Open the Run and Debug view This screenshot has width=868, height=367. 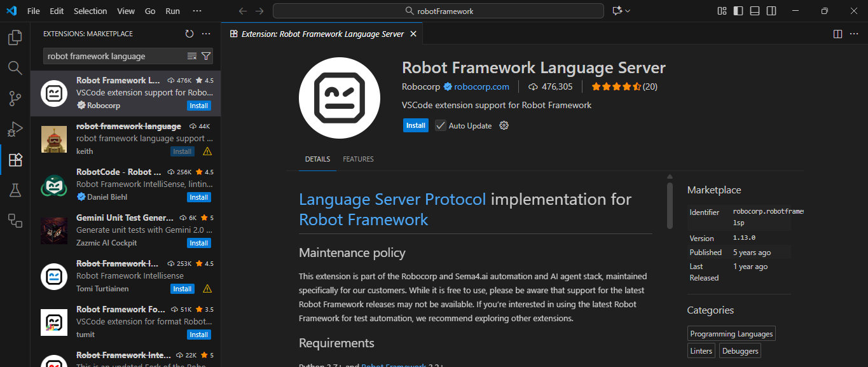(15, 129)
